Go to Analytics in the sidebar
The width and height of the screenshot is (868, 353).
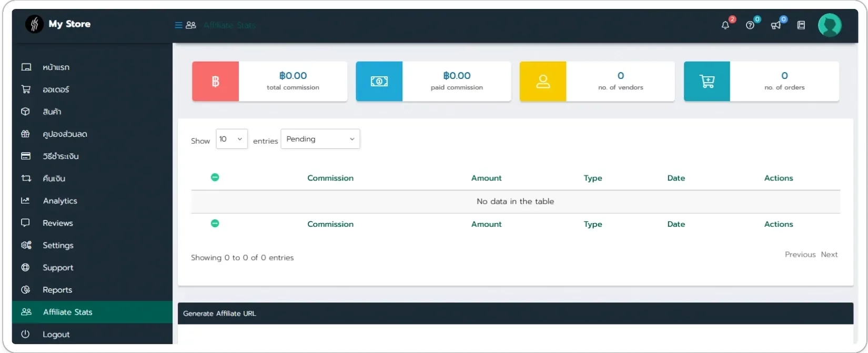coord(92,201)
